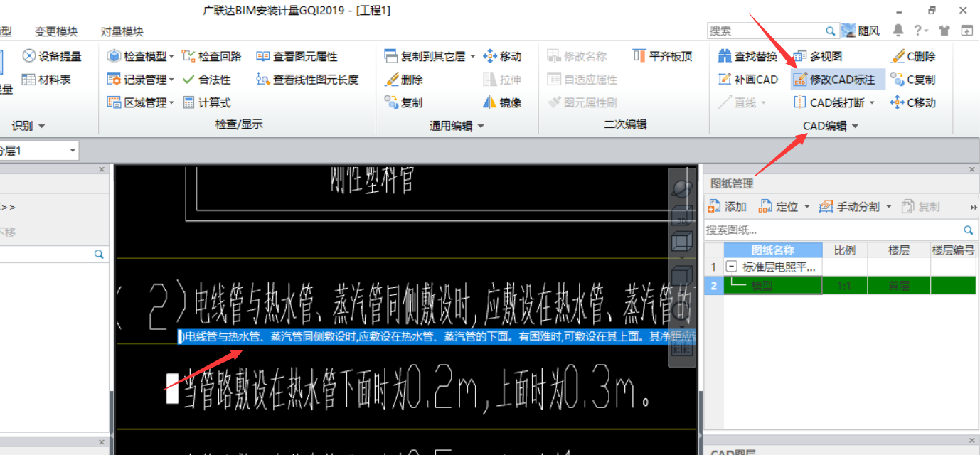Click 平齐板顶 tool
Screen dimensions: 980x455
click(x=662, y=56)
